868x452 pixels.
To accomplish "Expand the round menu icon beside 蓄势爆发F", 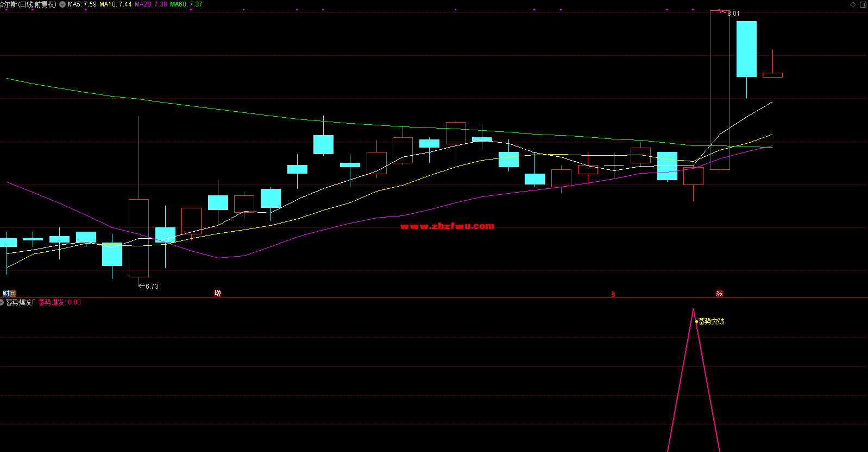I will point(2,302).
